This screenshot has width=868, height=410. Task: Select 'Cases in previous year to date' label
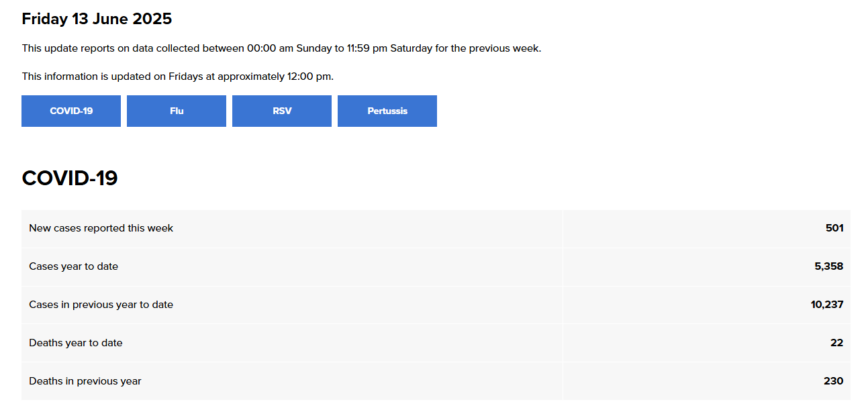point(101,305)
